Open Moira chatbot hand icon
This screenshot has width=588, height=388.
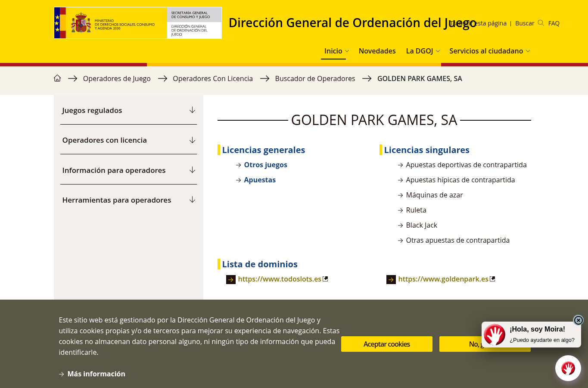568,368
